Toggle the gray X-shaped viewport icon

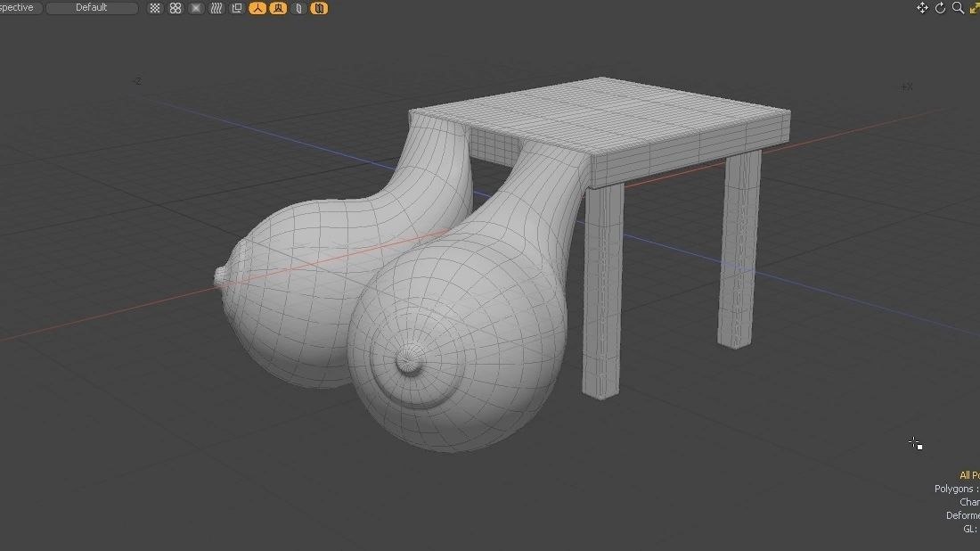pyautogui.click(x=196, y=8)
